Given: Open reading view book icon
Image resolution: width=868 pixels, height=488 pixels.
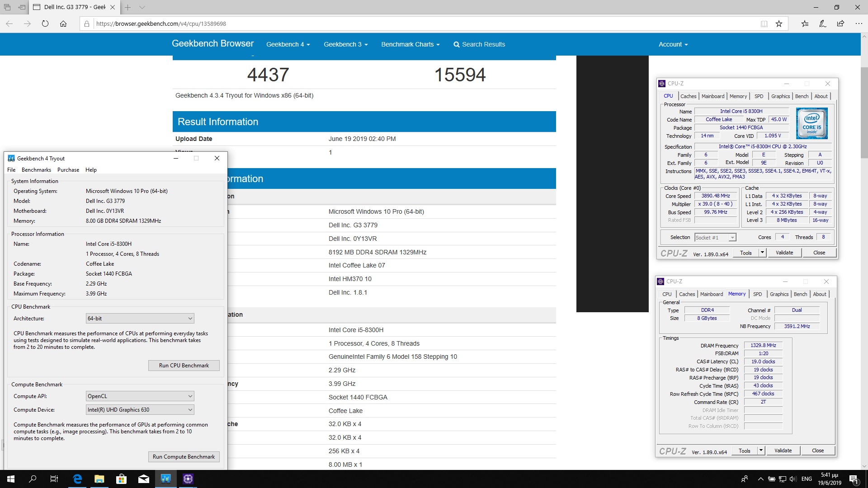Looking at the screenshot, I should click(x=764, y=23).
